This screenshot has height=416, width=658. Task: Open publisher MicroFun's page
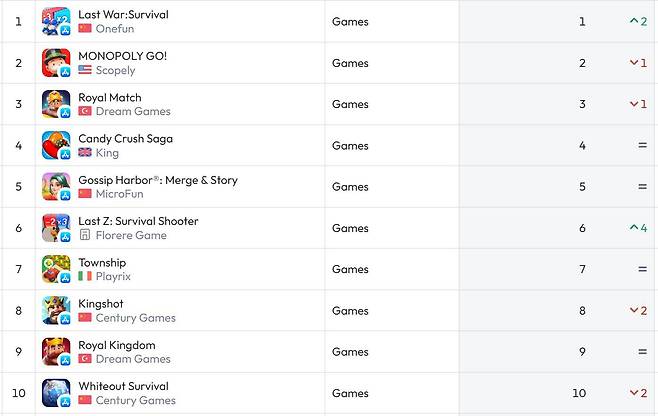tap(119, 194)
